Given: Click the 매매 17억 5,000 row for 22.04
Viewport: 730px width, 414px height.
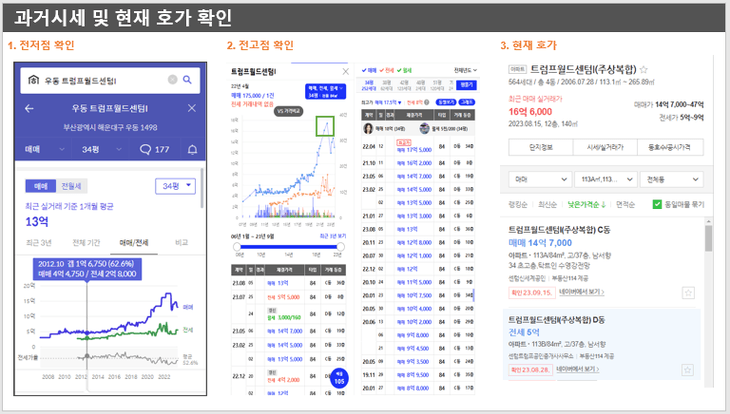Looking at the screenshot, I should (x=418, y=146).
